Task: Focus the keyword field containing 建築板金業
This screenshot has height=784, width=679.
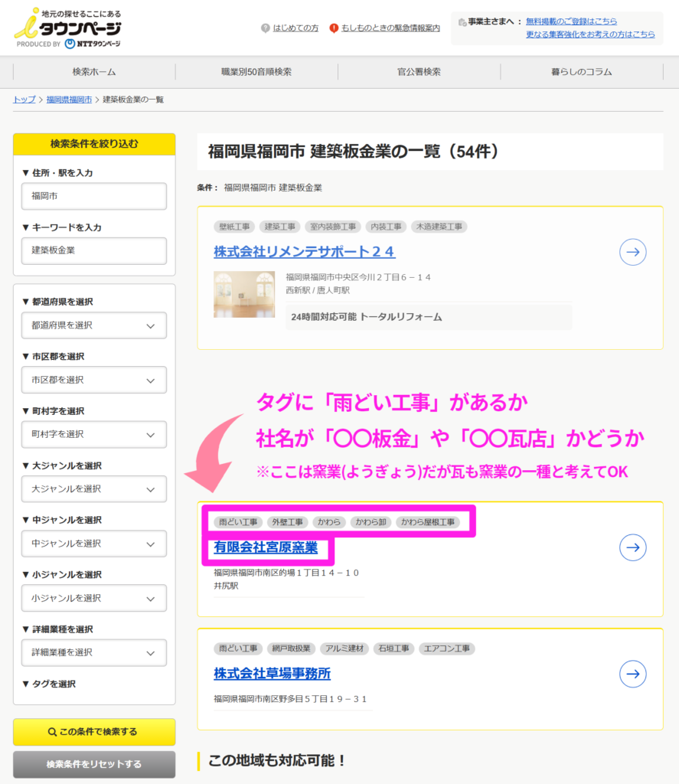Action: point(94,250)
